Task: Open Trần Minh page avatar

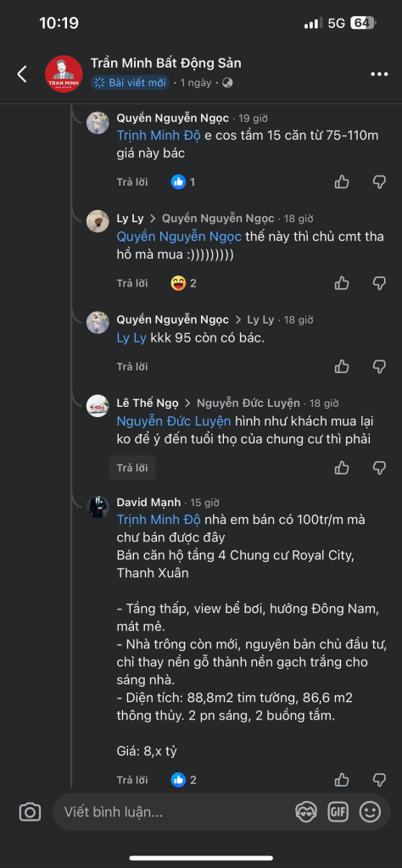Action: point(64,75)
